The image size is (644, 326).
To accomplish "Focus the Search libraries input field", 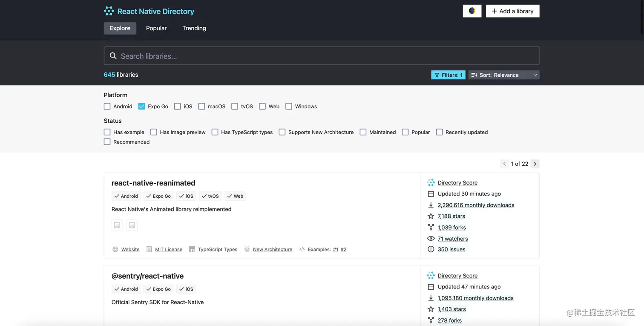I will point(322,56).
